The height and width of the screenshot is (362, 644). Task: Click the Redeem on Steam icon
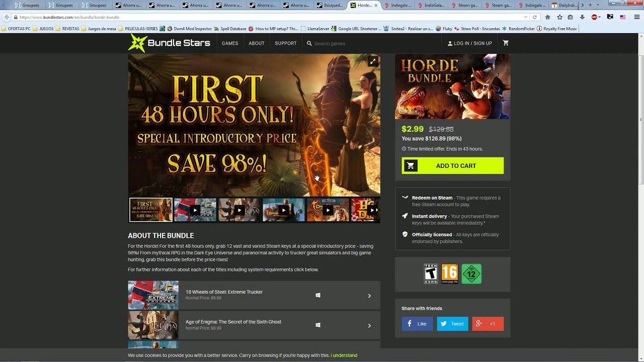point(405,198)
